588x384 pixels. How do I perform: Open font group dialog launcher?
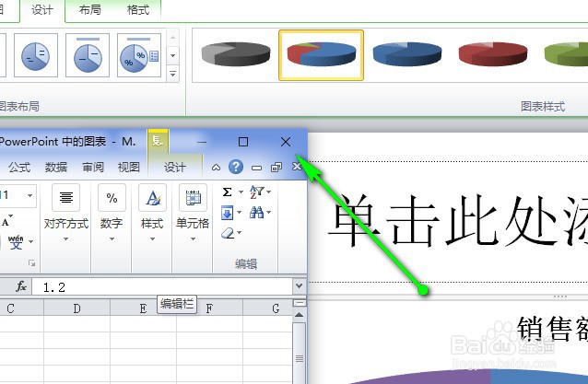32,263
